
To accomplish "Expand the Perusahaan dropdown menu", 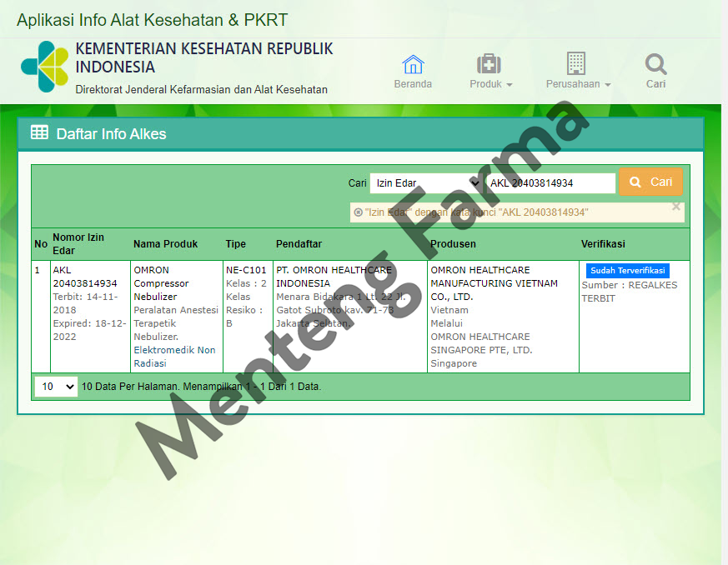I will click(577, 83).
